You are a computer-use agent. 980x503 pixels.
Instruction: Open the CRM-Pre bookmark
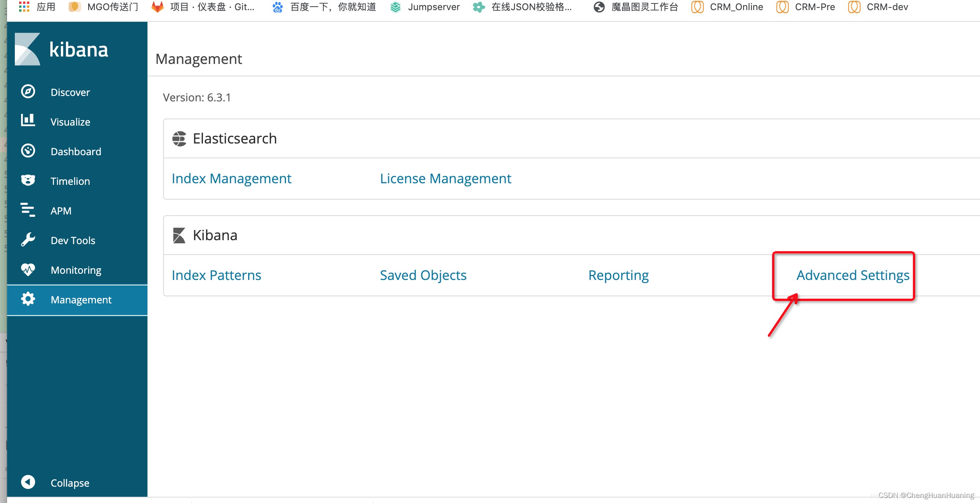815,7
